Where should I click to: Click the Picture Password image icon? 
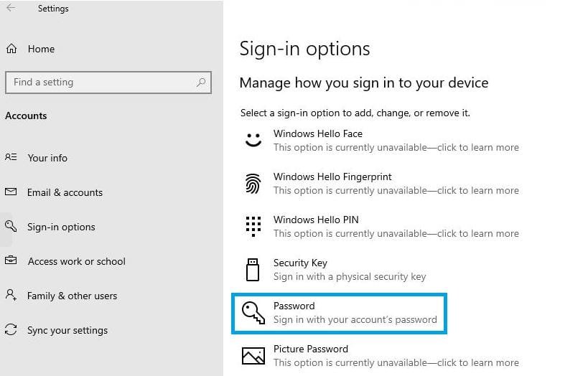click(x=253, y=355)
